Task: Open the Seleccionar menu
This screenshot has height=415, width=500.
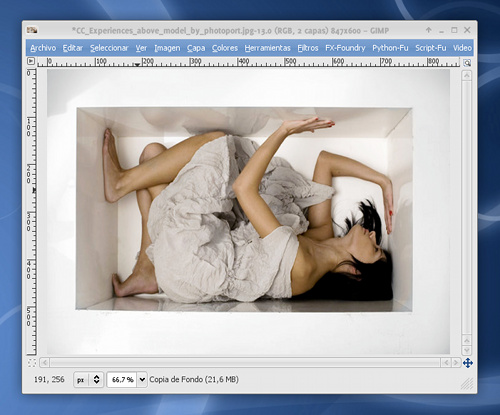Action: click(x=109, y=48)
